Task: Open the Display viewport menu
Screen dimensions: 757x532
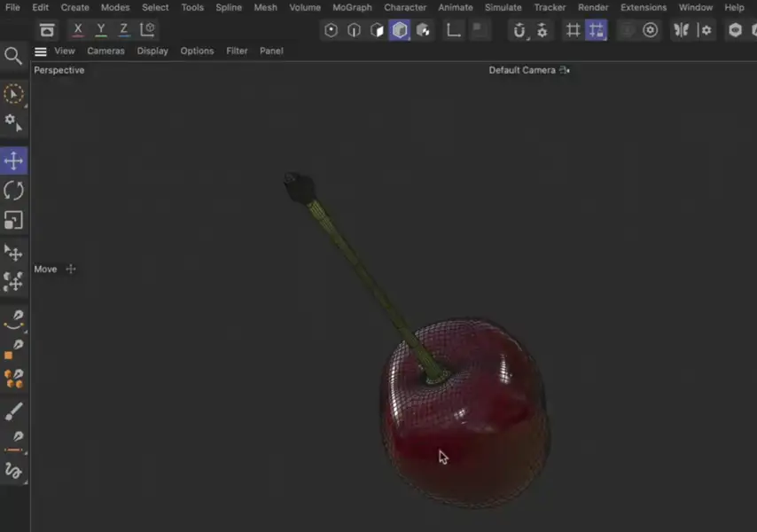Action: (x=152, y=51)
